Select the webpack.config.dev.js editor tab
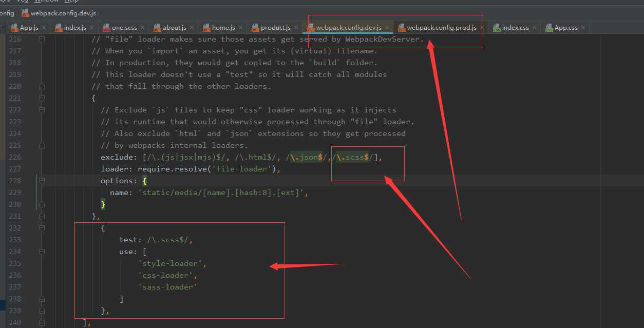Image resolution: width=644 pixels, height=328 pixels. point(349,28)
